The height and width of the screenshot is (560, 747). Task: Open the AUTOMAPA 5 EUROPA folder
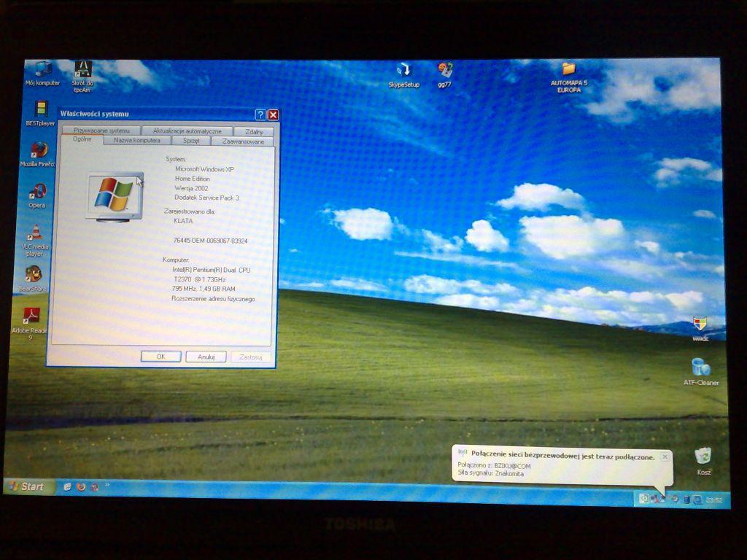[569, 77]
